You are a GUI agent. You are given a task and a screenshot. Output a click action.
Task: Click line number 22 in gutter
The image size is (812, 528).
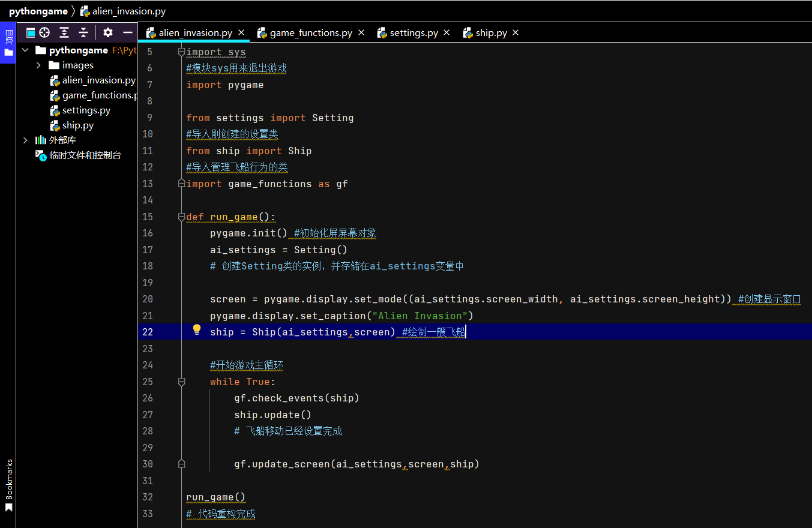coord(148,332)
